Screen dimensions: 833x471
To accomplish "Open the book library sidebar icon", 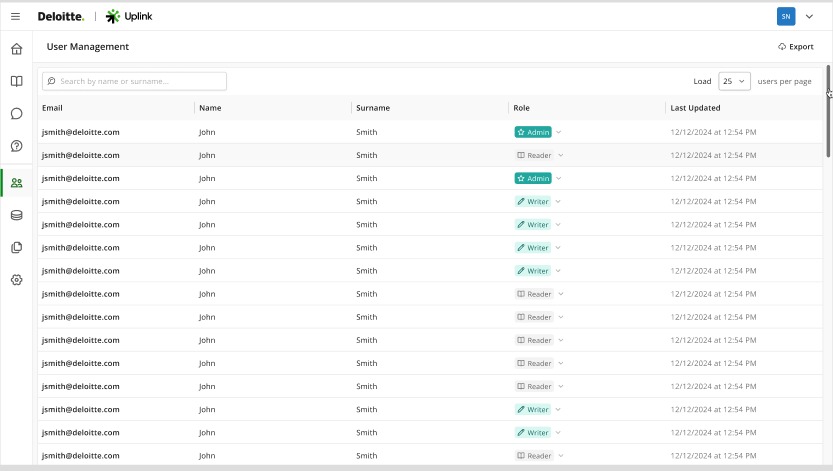I will [16, 81].
